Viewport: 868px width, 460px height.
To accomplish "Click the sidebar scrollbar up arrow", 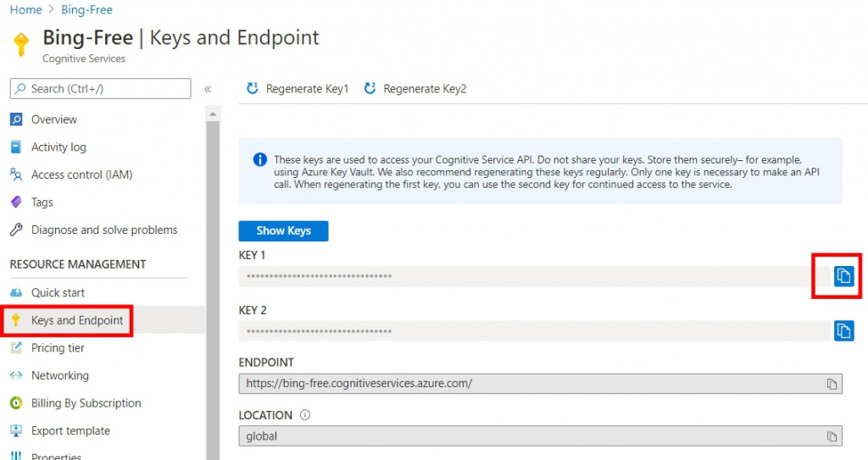I will click(x=214, y=114).
